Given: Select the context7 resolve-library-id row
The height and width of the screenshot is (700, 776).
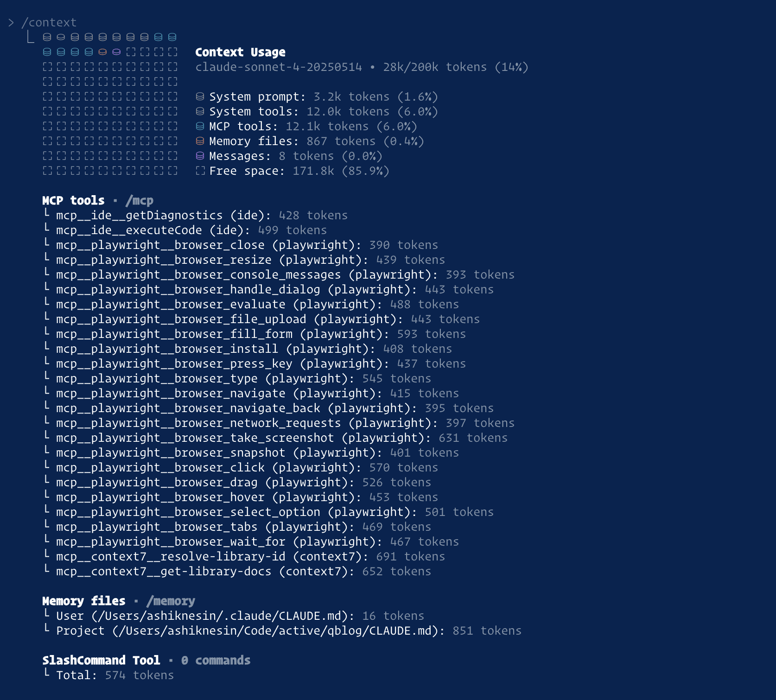Looking at the screenshot, I should [244, 557].
